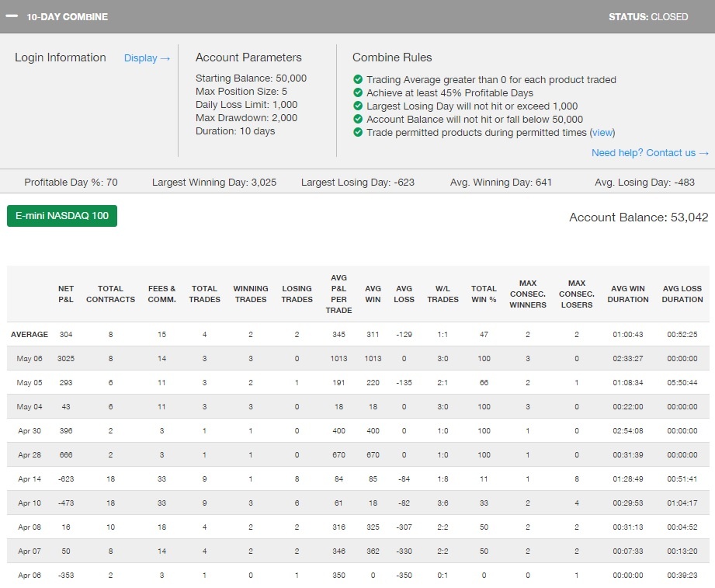The height and width of the screenshot is (588, 715).
Task: Select the May 06 row date
Action: [30, 359]
